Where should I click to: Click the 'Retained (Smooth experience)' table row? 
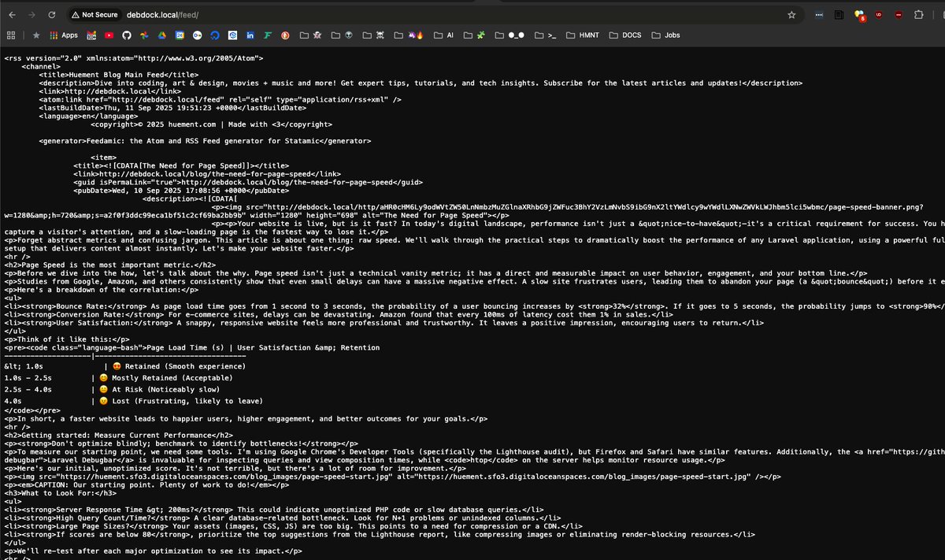pyautogui.click(x=125, y=366)
